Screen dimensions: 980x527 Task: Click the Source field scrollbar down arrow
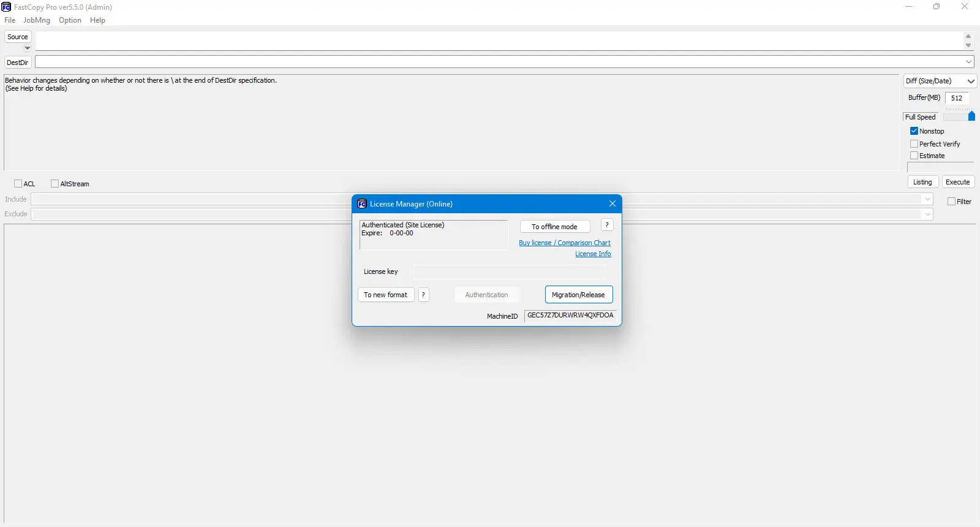coord(968,45)
